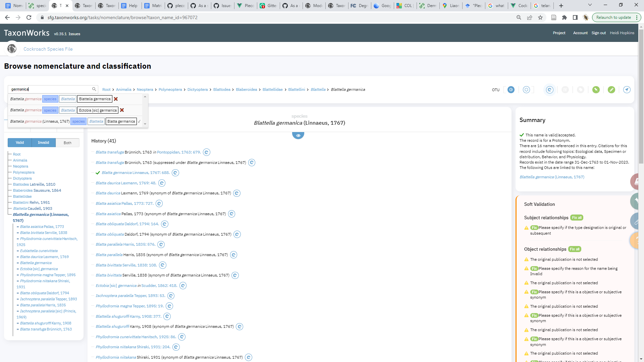Dismiss Blattella germanica suggestion with red X
Screen dimensions: 644x362
coord(116,99)
